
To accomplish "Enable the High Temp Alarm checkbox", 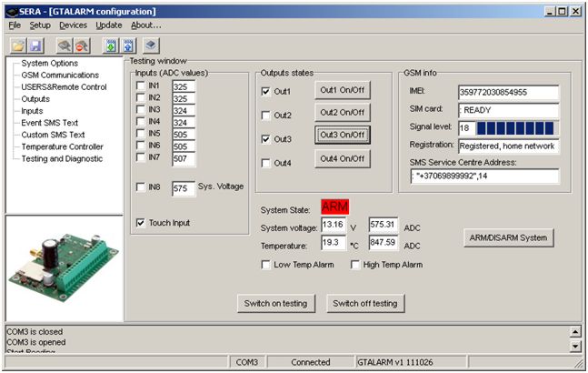I will [354, 265].
